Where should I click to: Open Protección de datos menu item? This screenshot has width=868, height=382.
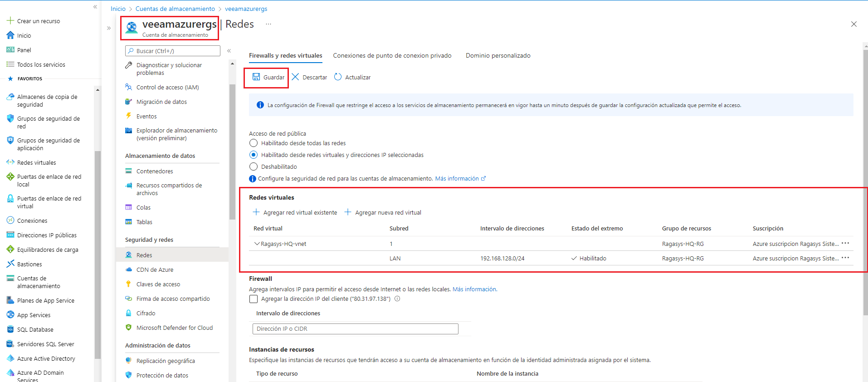click(x=162, y=375)
